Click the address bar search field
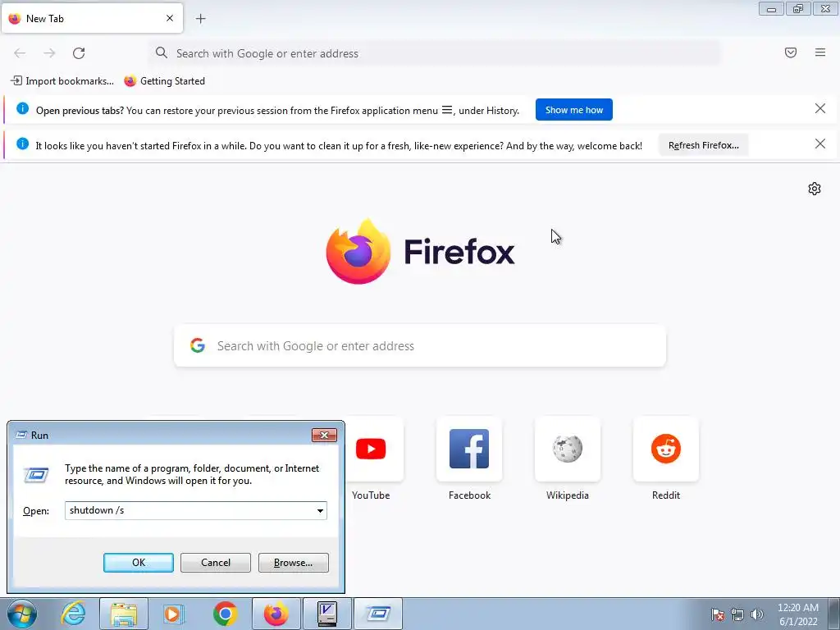The width and height of the screenshot is (840, 630). [435, 53]
